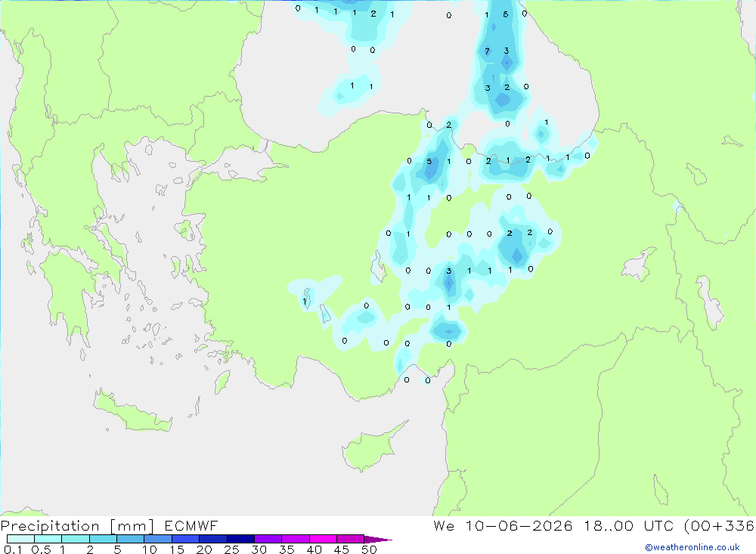Click the legend scale label '40'
This screenshot has width=756, height=554.
click(x=314, y=549)
